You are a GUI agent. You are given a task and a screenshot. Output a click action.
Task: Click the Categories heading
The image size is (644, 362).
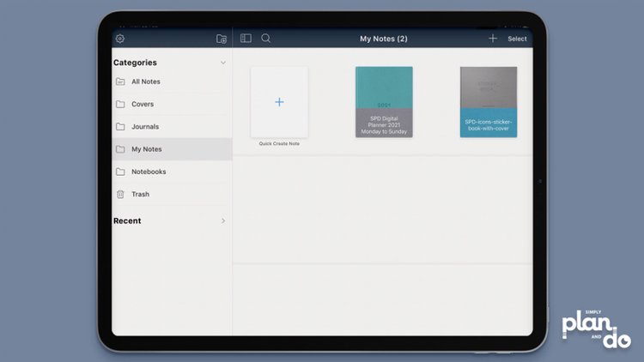click(135, 63)
